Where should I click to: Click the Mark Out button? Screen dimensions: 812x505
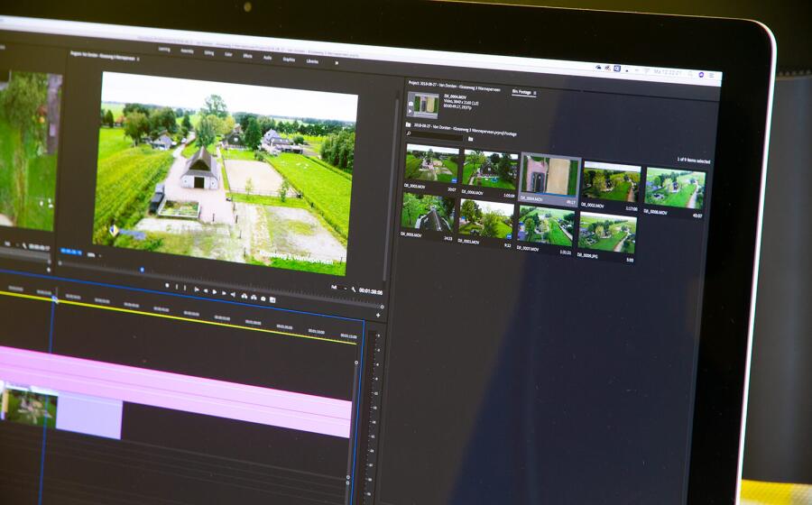point(185,288)
